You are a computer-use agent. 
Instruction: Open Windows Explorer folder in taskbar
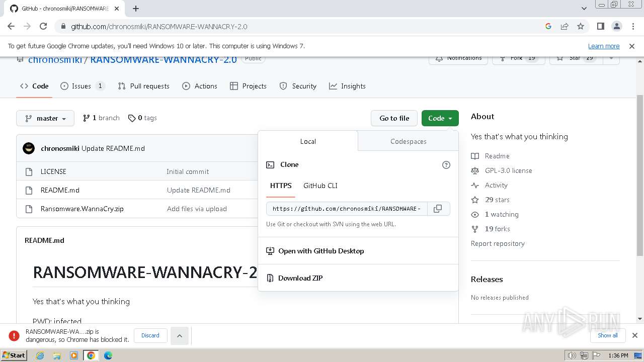pyautogui.click(x=57, y=355)
